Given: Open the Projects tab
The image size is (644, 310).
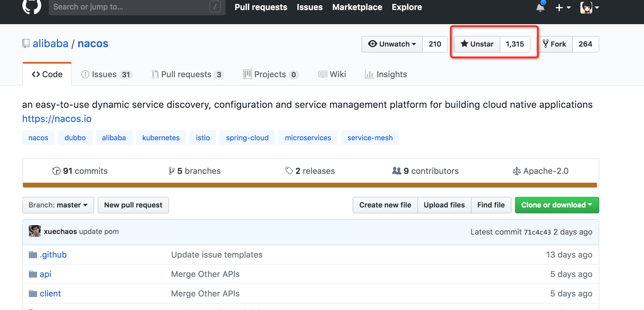Looking at the screenshot, I should [x=271, y=74].
